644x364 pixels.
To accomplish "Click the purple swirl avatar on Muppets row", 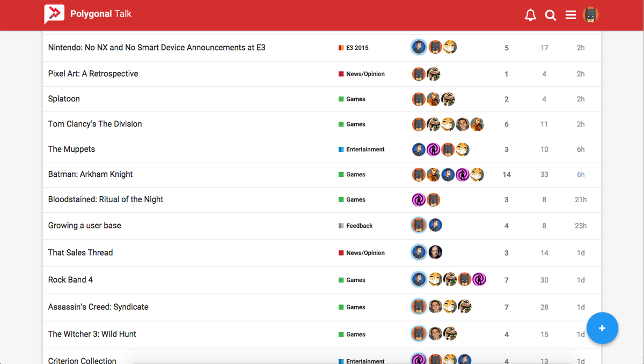I will point(434,150).
